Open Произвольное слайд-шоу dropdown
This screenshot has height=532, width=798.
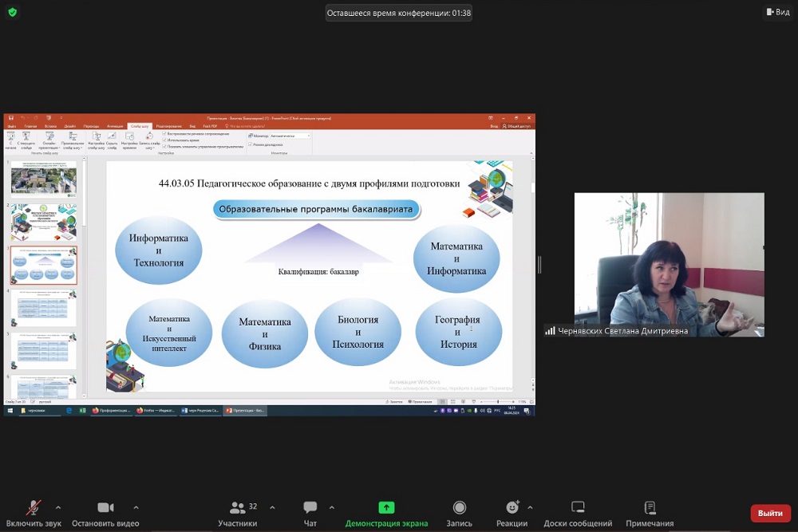[73, 140]
